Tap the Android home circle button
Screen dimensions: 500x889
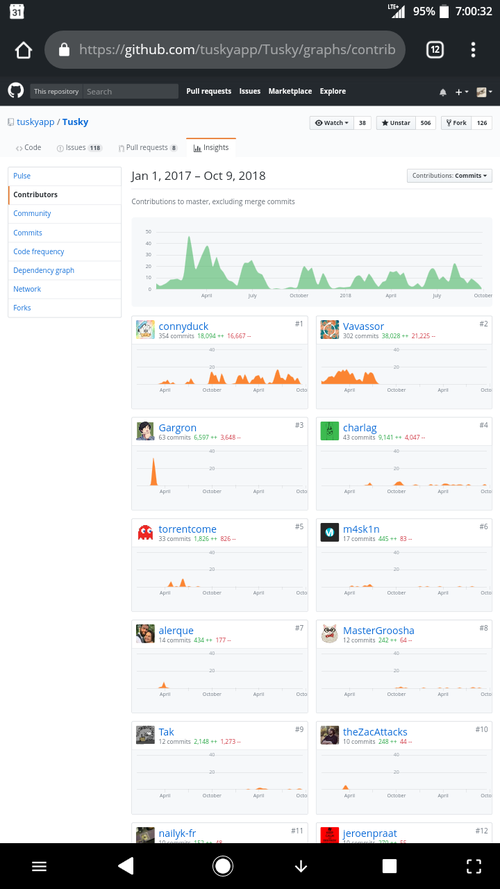[x=223, y=866]
